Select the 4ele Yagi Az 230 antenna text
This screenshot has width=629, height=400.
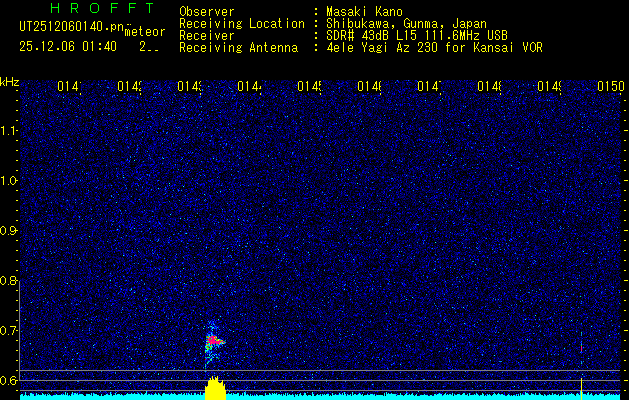point(434,48)
